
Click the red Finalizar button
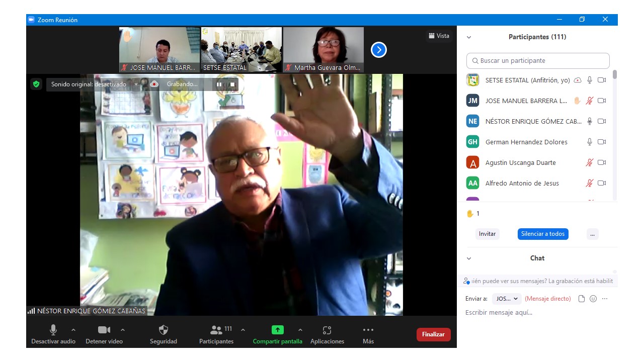pos(433,334)
